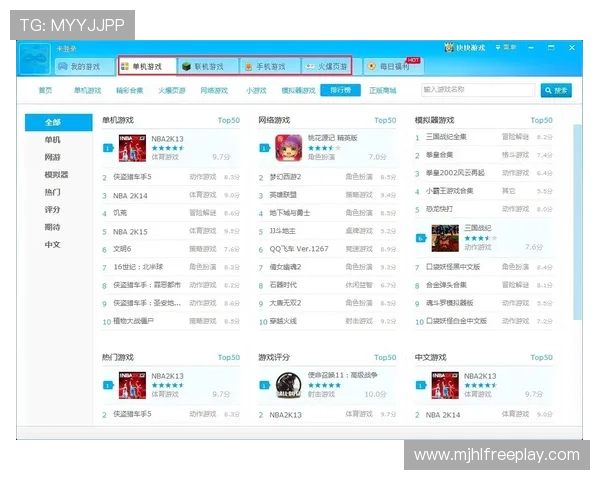
Task: Open 地下城与勇士 row
Action: pyautogui.click(x=327, y=213)
